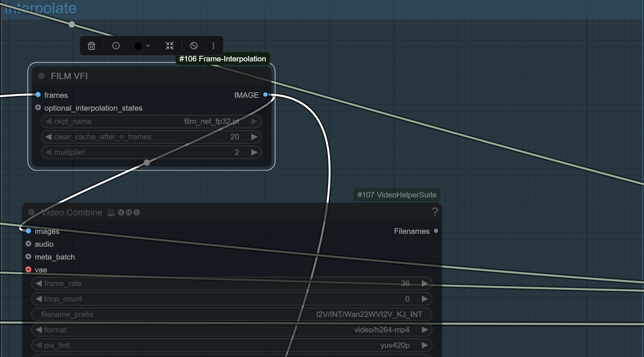Click the audio input port

(28, 244)
